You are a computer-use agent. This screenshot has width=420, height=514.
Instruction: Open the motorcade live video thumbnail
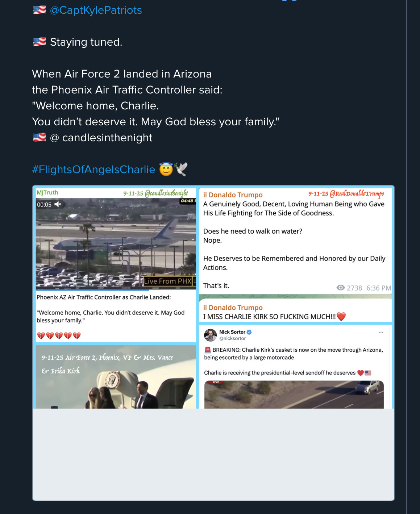point(294,394)
